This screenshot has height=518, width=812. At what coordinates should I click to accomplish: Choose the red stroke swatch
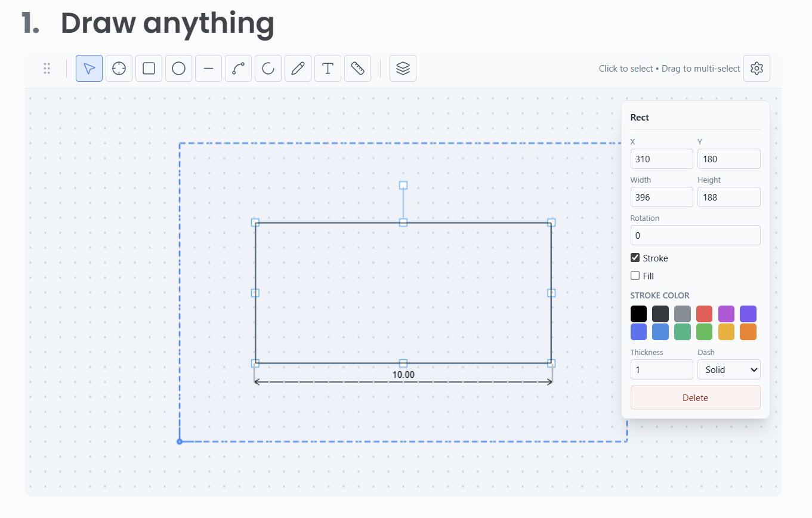click(x=704, y=314)
